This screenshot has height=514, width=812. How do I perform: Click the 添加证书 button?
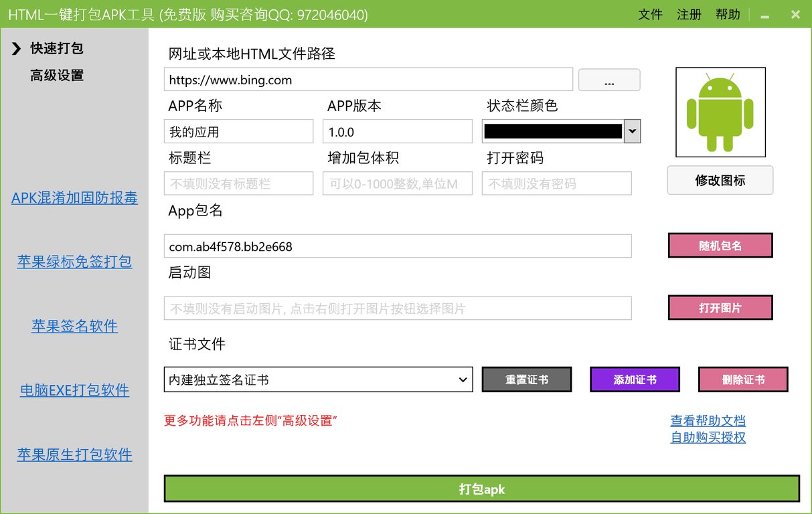[634, 379]
